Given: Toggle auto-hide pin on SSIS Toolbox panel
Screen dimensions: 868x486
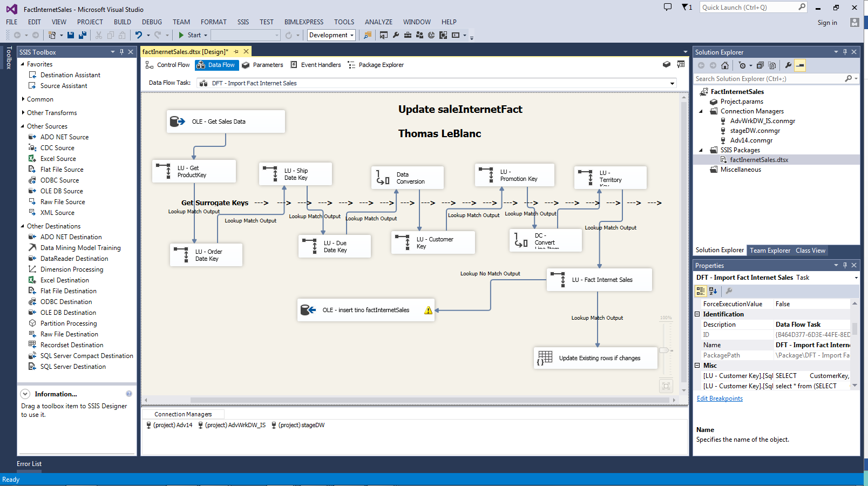Looking at the screenshot, I should 122,52.
